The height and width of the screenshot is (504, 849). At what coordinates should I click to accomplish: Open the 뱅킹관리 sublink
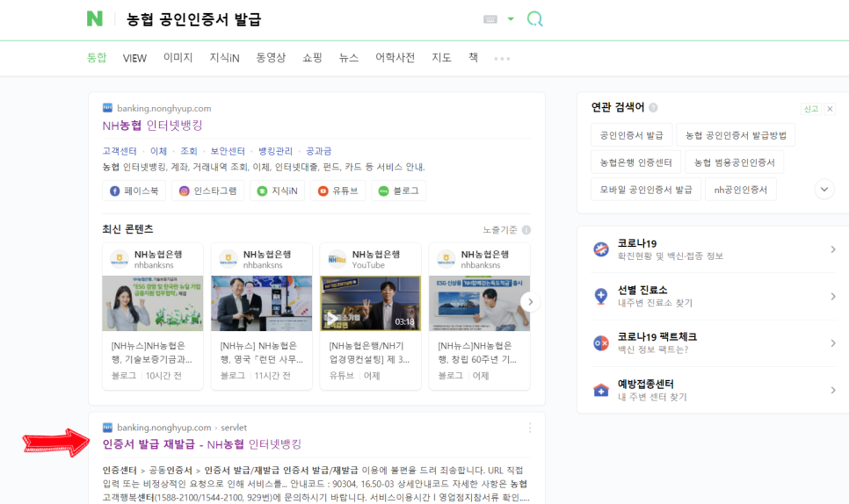coord(276,151)
